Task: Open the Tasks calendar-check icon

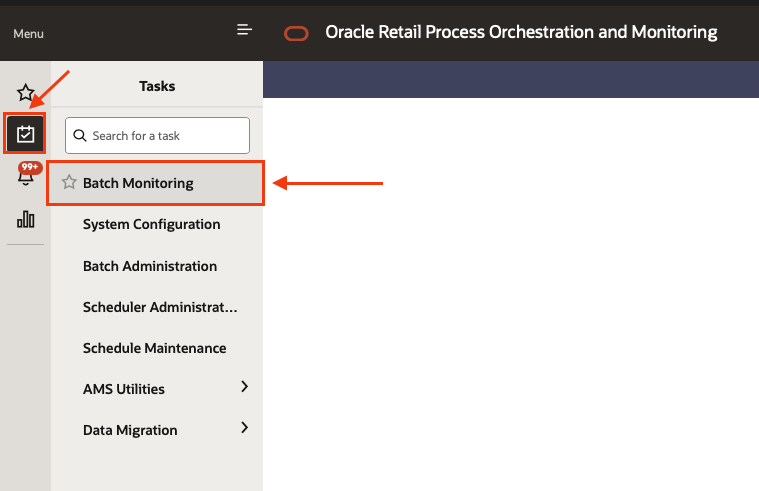Action: point(25,134)
